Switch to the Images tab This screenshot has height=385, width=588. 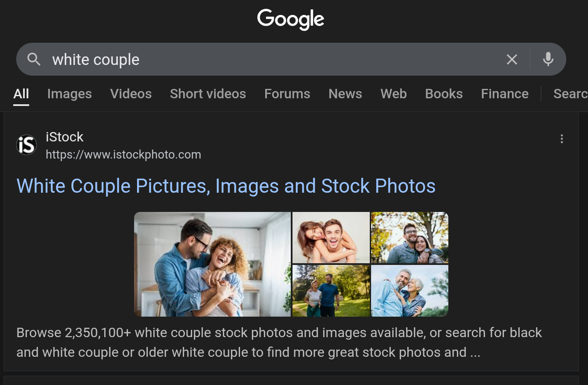[70, 94]
